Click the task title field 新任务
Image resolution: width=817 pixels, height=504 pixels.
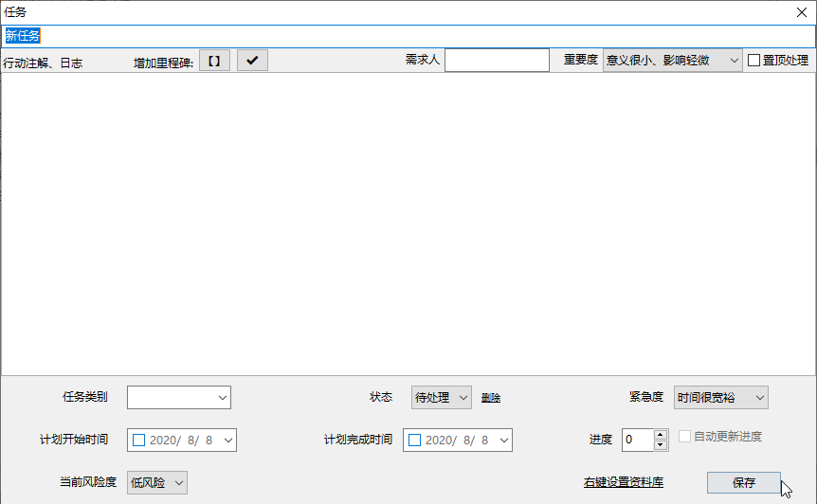pos(408,36)
